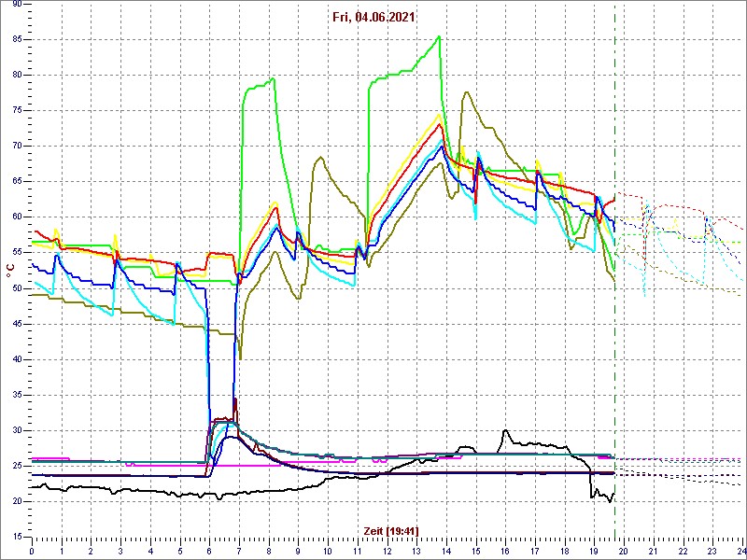
Task: Select hour 17 on the time axis
Action: click(535, 551)
